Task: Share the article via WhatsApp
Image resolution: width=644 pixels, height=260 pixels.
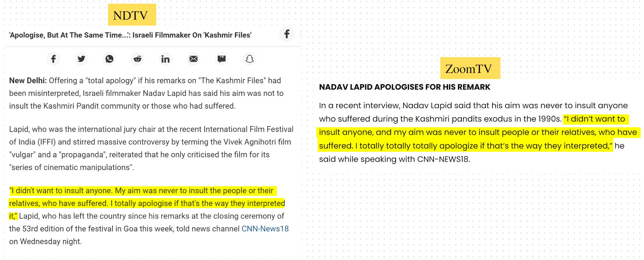Action: coord(109,59)
